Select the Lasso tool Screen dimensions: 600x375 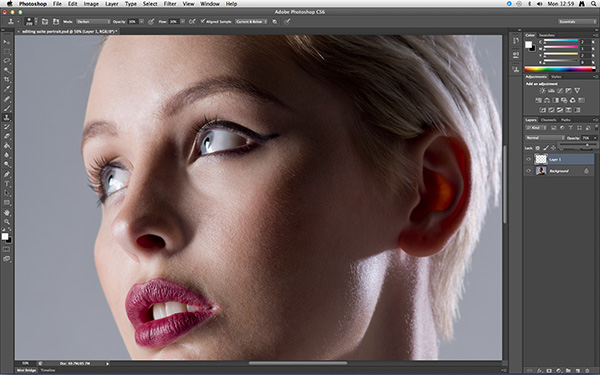pyautogui.click(x=7, y=61)
